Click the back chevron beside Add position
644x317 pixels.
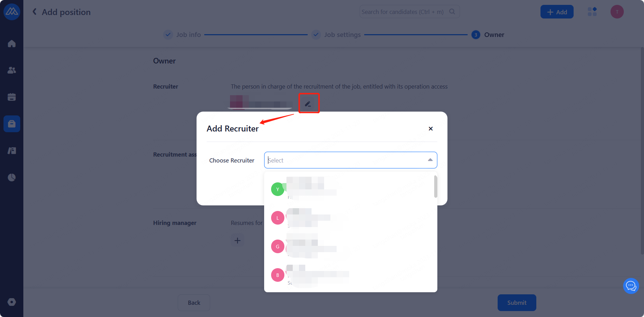(34, 12)
